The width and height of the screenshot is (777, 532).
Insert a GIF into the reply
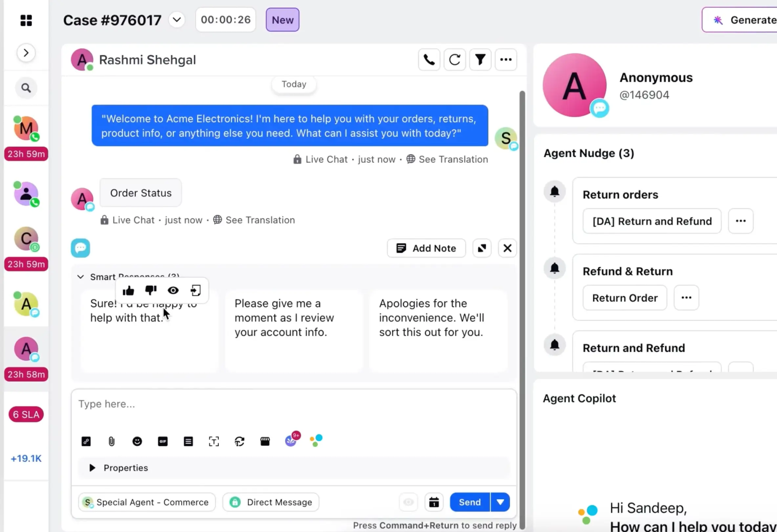163,441
